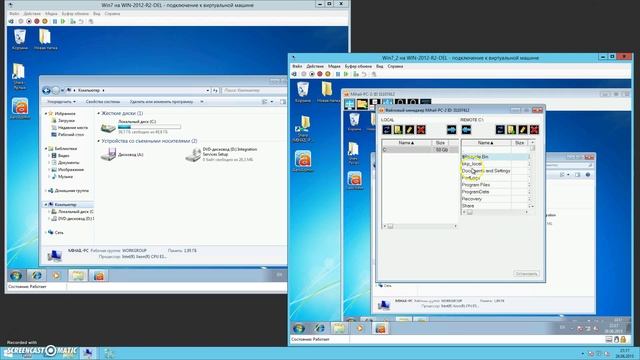The image size is (640, 360).
Task: Click blue pause icon in Win7 toolbar
Action: (55, 21)
